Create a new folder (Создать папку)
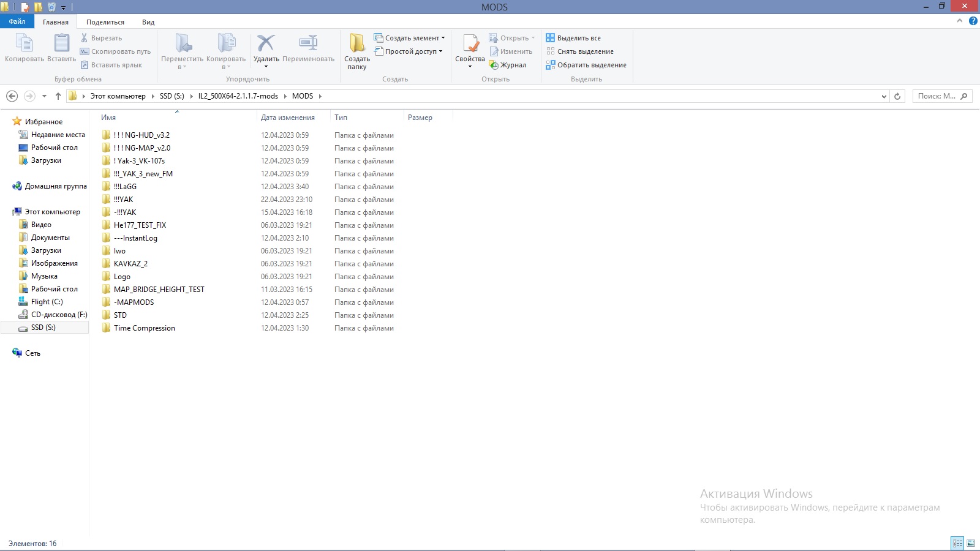The image size is (980, 551). pos(357,51)
